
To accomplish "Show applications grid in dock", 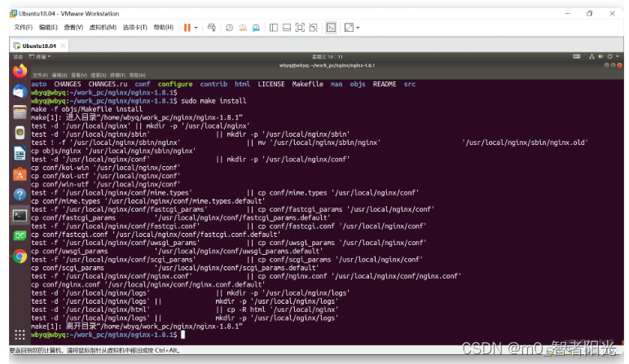I will point(20,335).
